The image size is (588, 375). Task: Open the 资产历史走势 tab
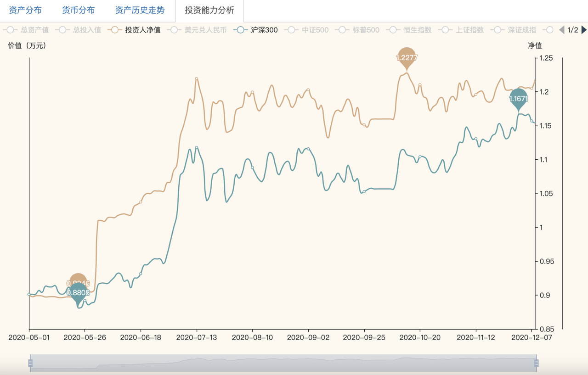click(140, 11)
